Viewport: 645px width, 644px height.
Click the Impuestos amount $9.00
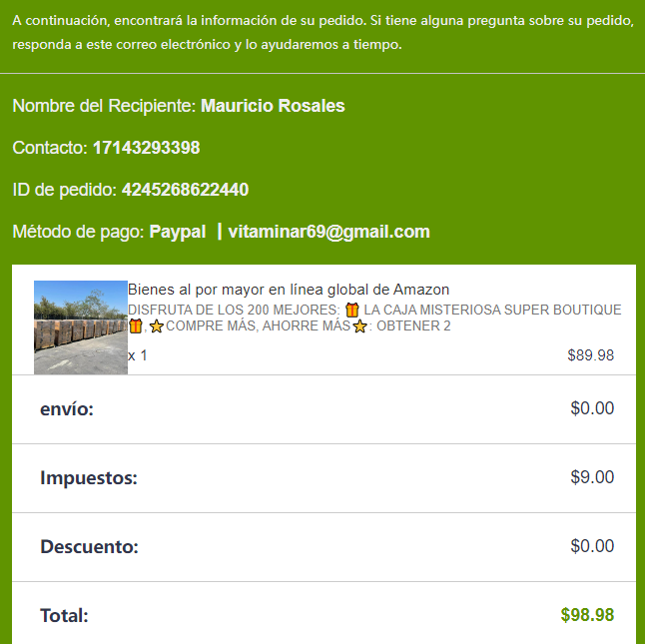[x=592, y=477]
